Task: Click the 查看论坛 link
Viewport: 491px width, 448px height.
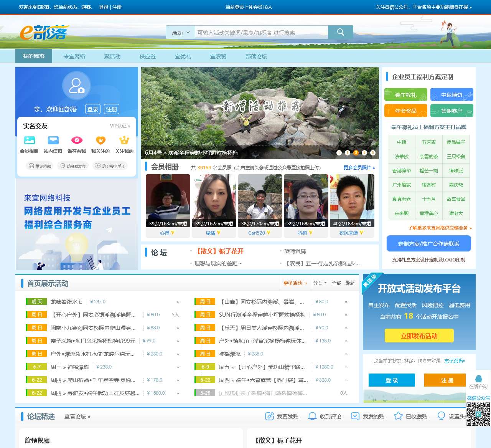Action: coord(77,417)
